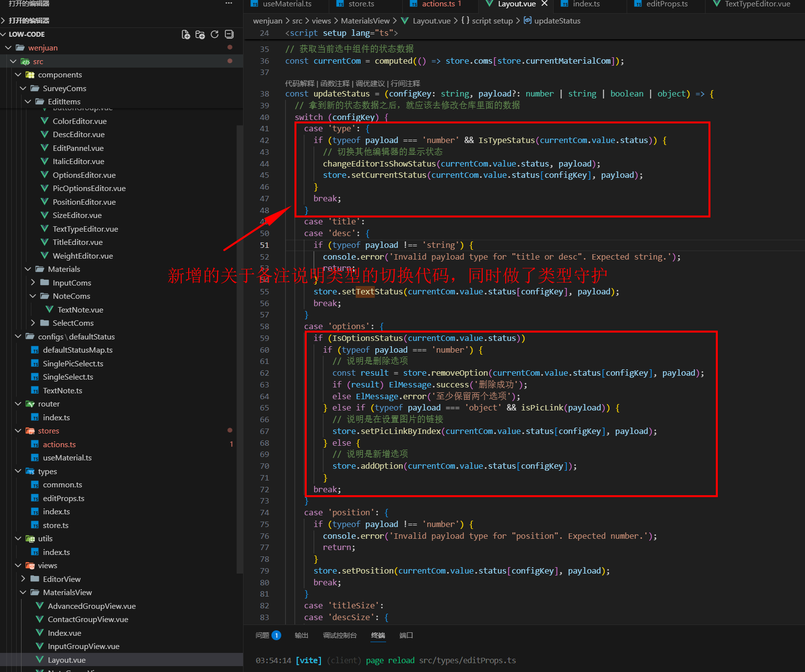Click the New Folder icon in explorer header
The height and width of the screenshot is (672, 805).
coord(200,34)
